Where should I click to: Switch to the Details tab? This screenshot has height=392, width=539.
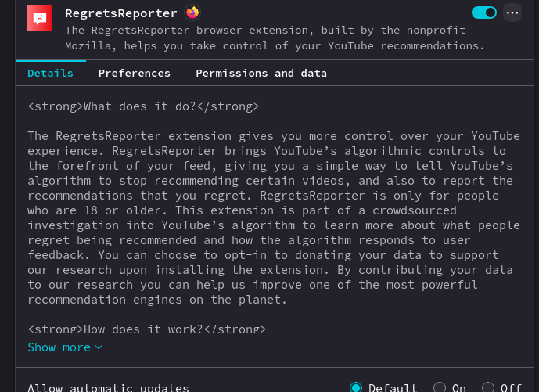[50, 73]
